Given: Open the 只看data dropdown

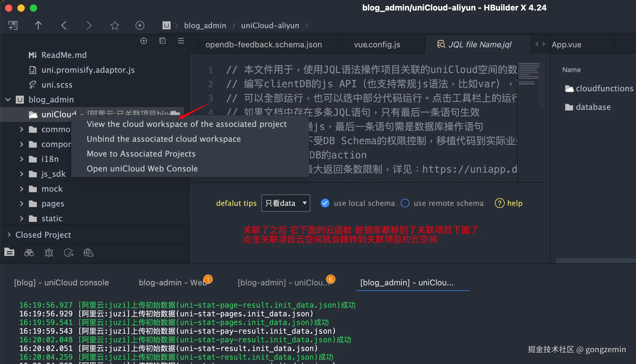Looking at the screenshot, I should pos(285,203).
